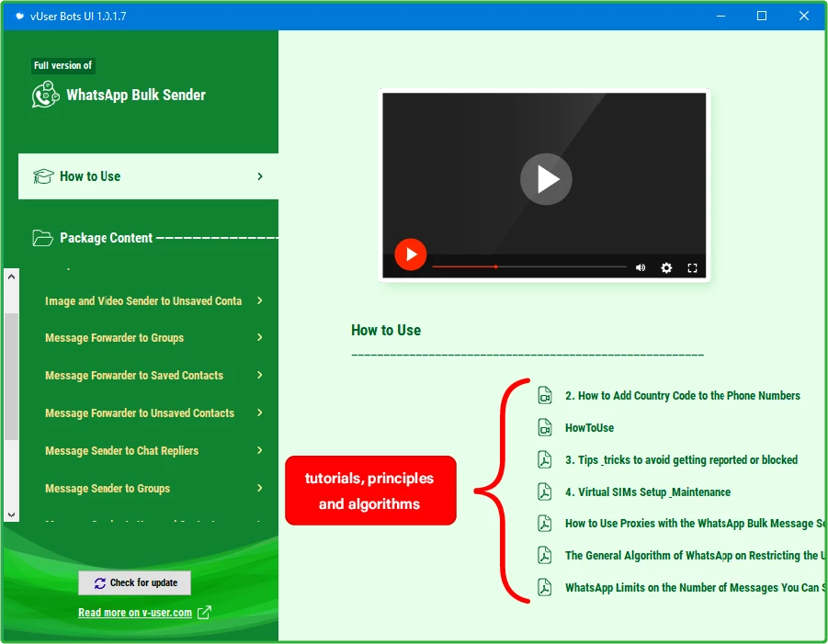Click the Package Content heading
Screen dimensions: 828x644
106,238
